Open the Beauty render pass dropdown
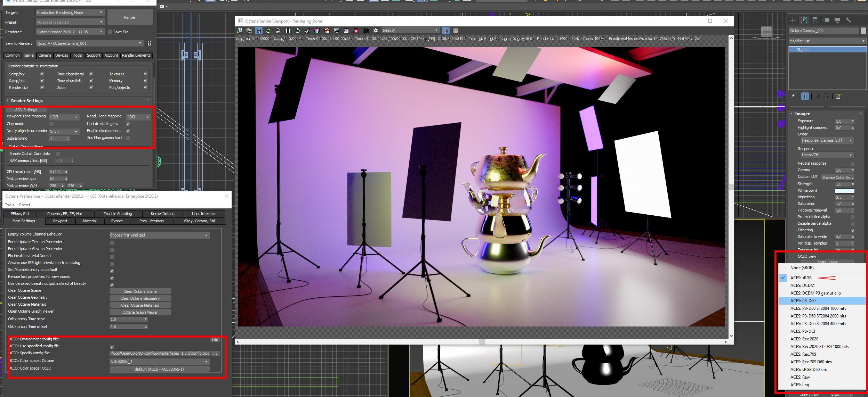 tap(410, 31)
